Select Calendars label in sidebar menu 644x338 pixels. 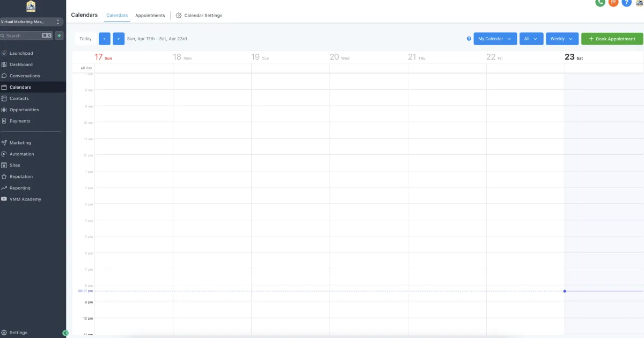tap(20, 87)
